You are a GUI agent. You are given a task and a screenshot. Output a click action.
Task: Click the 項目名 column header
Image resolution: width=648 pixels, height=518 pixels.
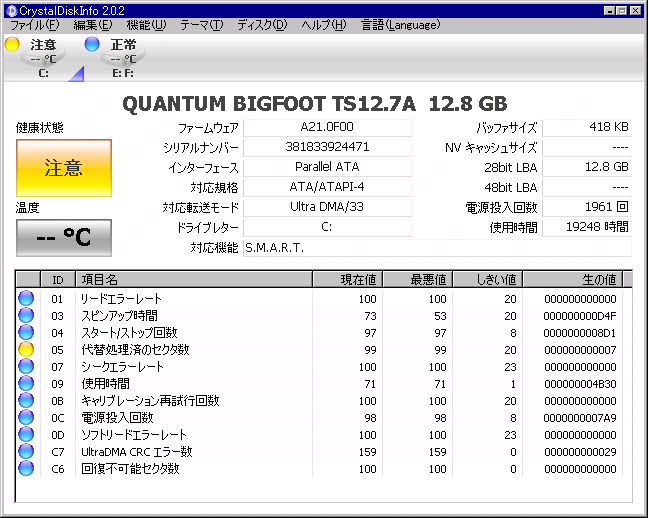point(194,279)
